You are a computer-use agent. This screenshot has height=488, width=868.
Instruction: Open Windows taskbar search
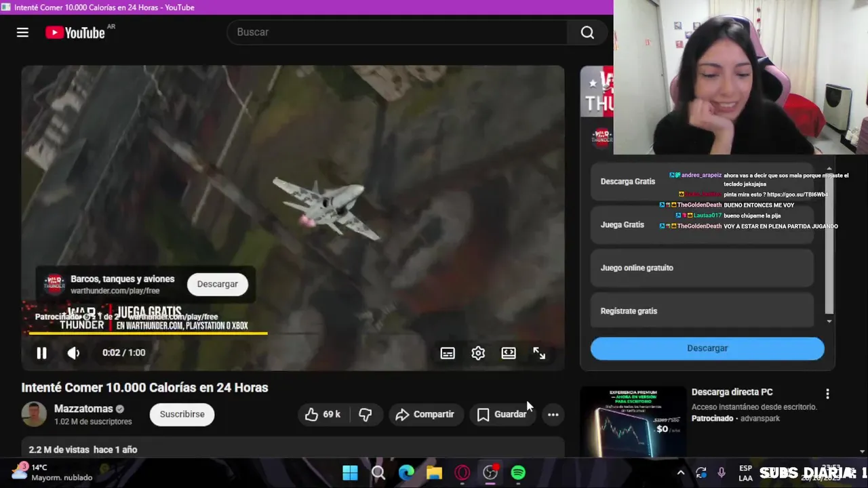[x=378, y=472]
